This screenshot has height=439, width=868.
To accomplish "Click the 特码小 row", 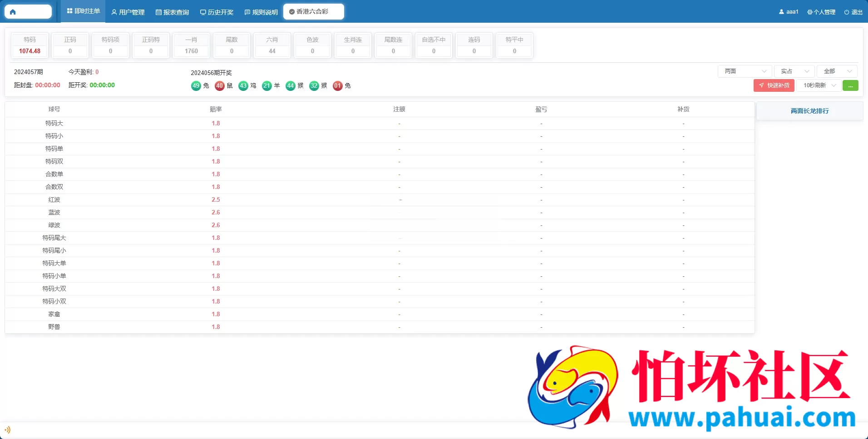I will (380, 136).
